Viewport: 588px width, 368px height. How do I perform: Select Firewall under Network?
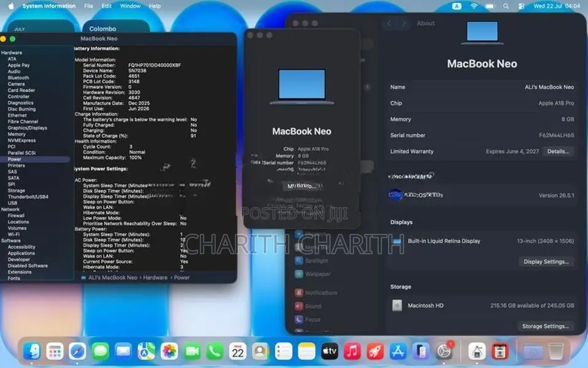(x=16, y=216)
